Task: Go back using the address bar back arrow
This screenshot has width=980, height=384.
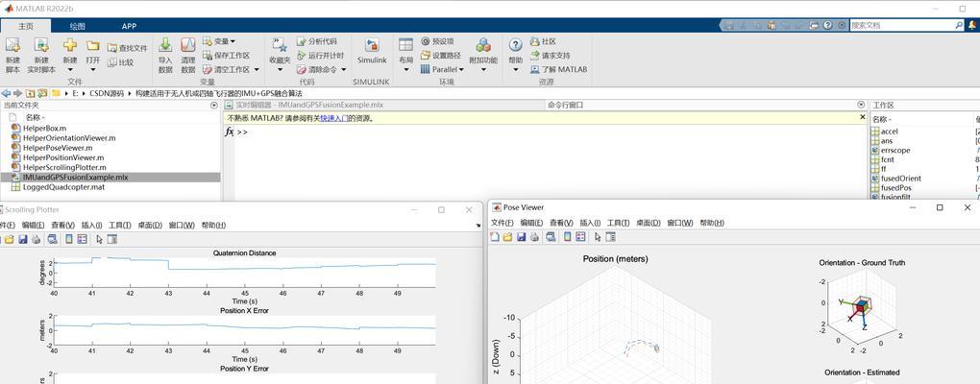Action: (x=6, y=93)
